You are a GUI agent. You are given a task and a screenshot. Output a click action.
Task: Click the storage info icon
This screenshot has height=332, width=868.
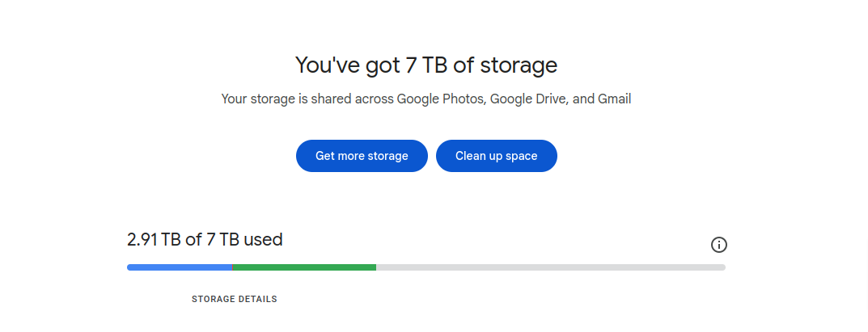click(x=718, y=245)
